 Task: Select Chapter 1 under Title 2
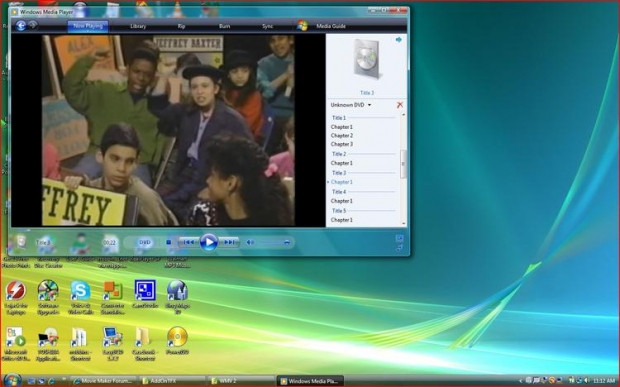click(342, 163)
